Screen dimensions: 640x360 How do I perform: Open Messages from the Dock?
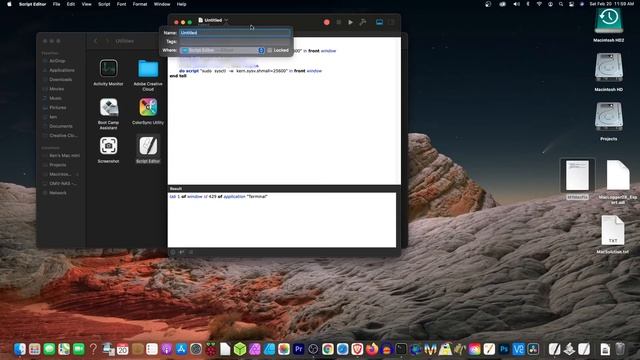tap(49, 349)
